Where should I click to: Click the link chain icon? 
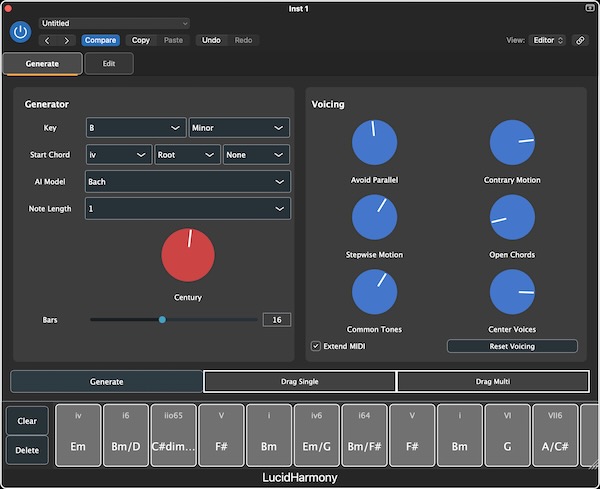tap(580, 40)
